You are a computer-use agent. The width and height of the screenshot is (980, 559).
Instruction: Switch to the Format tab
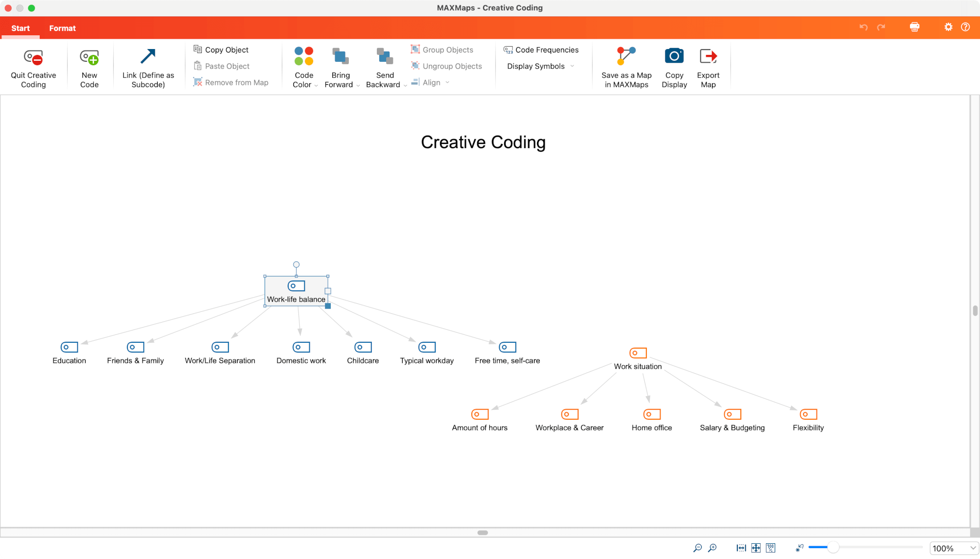(x=62, y=28)
